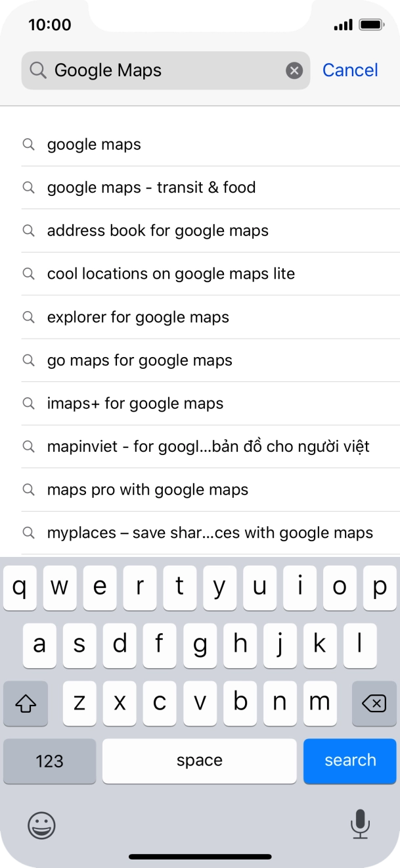Open the emoji keyboard
The height and width of the screenshot is (868, 400).
tap(41, 825)
